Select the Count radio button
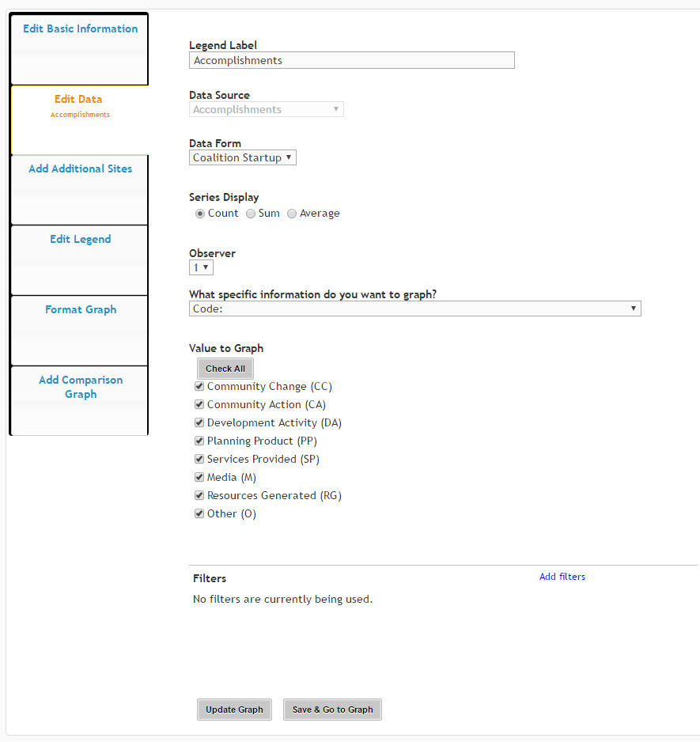The height and width of the screenshot is (742, 700). pyautogui.click(x=200, y=214)
